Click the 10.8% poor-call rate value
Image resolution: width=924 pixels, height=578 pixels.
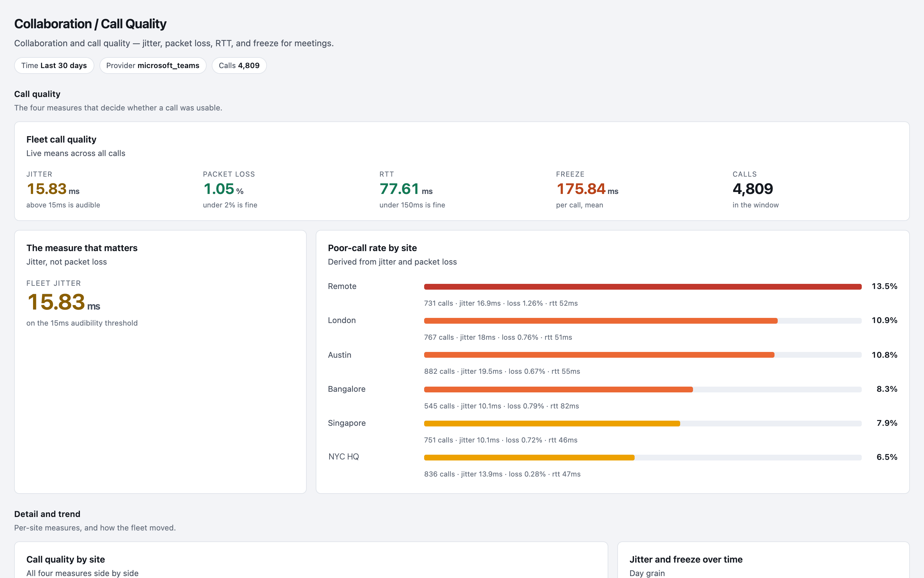click(884, 355)
